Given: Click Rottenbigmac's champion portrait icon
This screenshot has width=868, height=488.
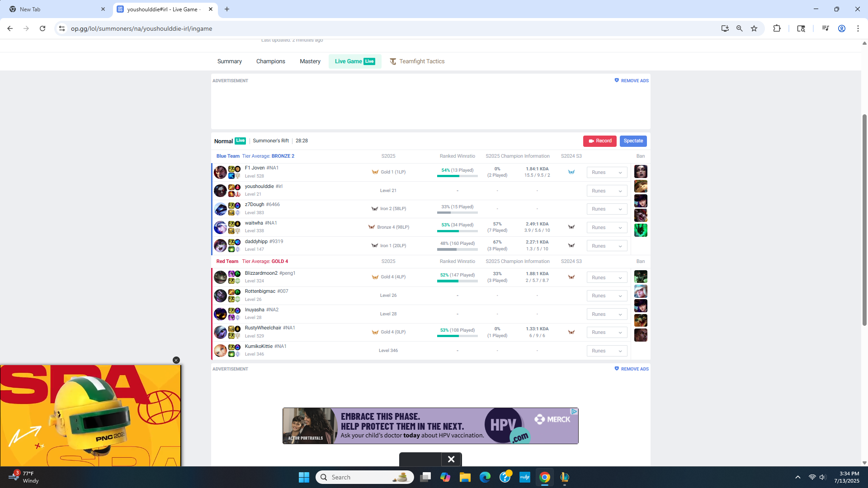Looking at the screenshot, I should tap(220, 296).
